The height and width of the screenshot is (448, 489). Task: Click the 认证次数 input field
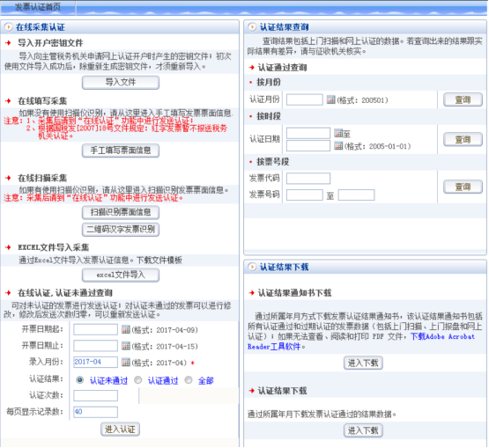click(x=95, y=396)
